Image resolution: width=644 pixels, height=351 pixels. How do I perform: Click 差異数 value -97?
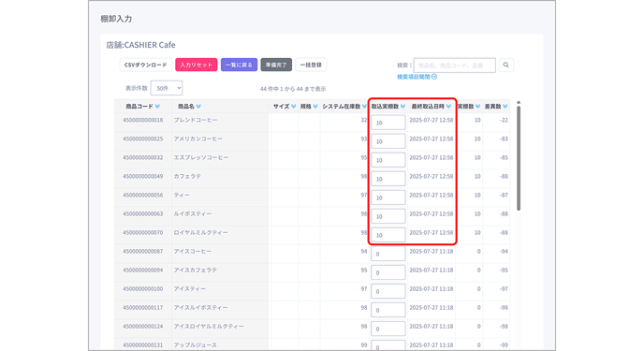point(504,289)
